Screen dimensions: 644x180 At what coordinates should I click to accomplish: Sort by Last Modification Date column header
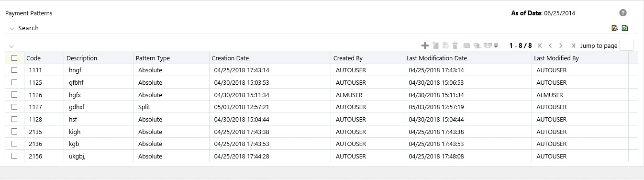436,58
